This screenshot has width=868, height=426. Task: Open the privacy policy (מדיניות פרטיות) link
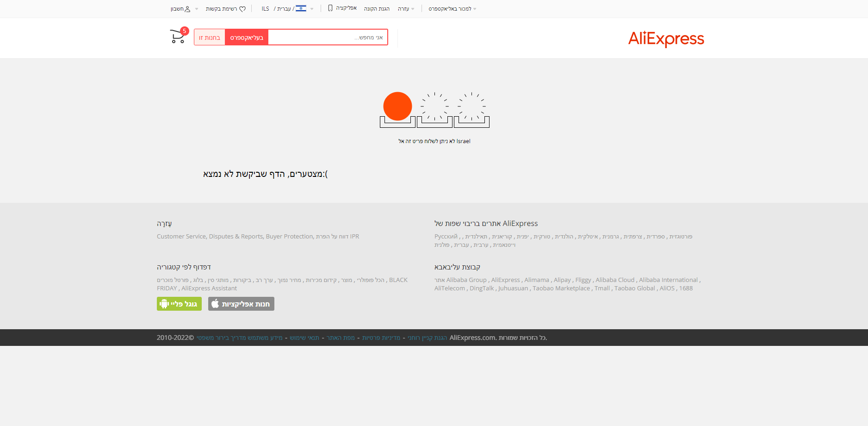click(x=381, y=338)
